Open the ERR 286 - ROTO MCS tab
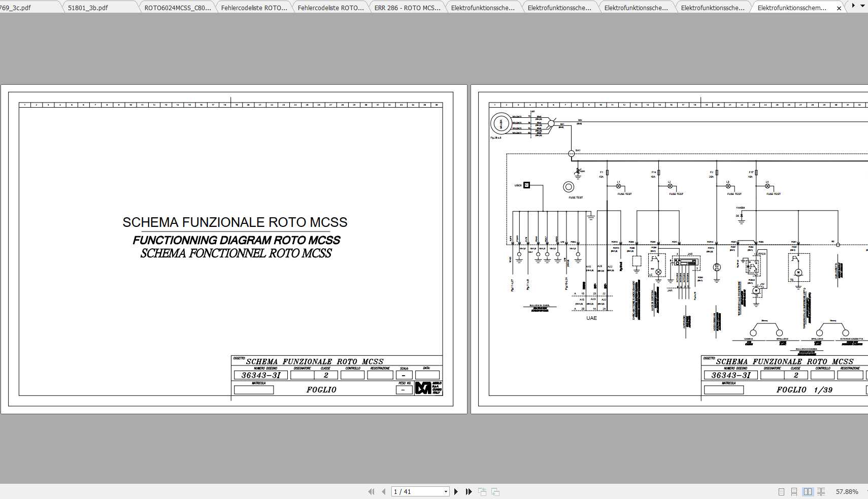 point(407,8)
